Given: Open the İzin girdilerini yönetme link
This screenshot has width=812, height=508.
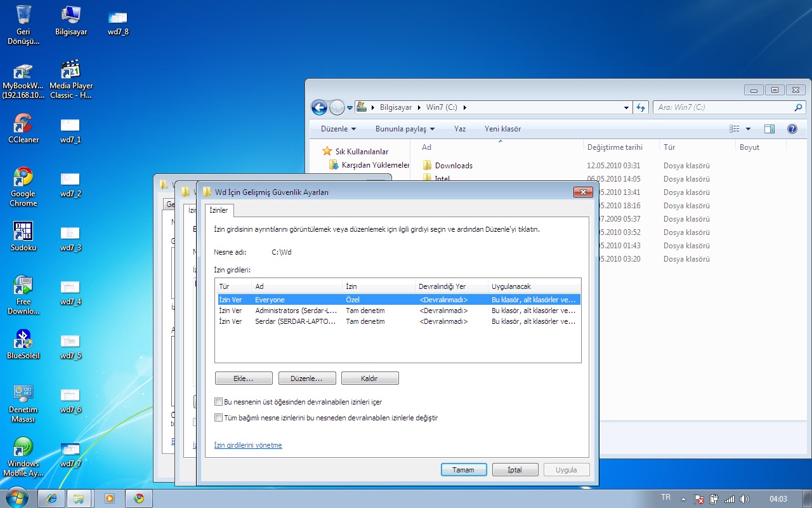Looking at the screenshot, I should [x=248, y=445].
